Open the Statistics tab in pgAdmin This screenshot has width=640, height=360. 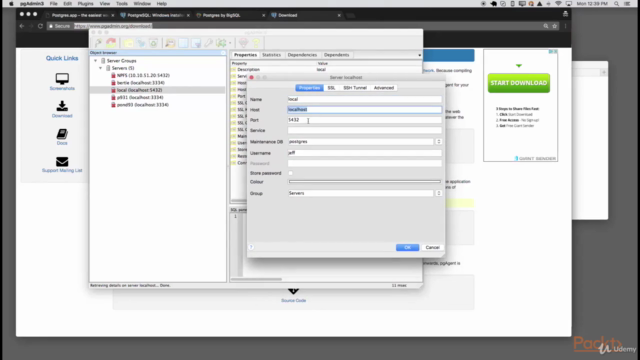(271, 55)
